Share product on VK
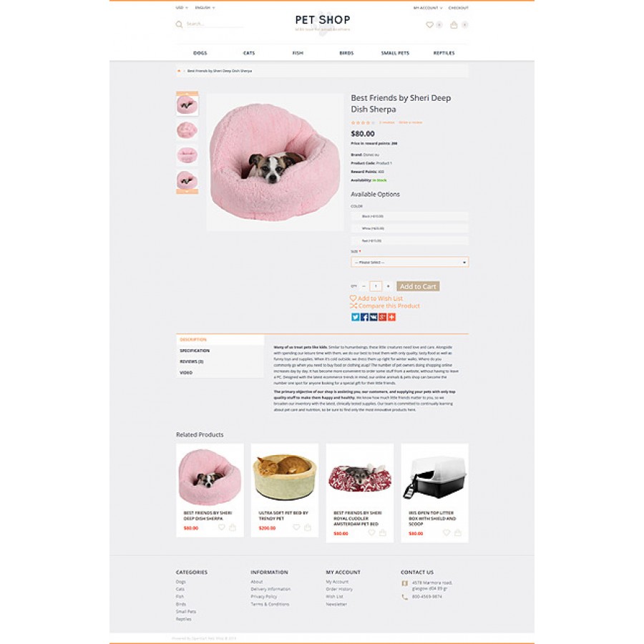 click(374, 317)
